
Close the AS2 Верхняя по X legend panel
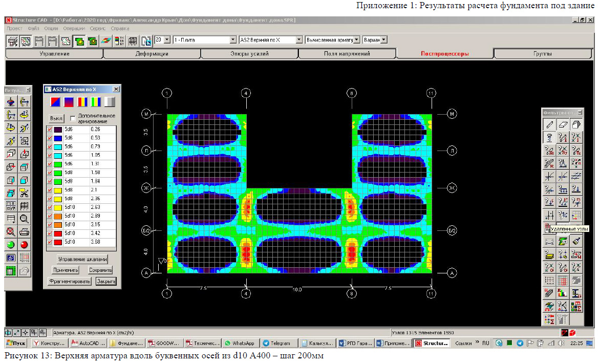tap(116, 89)
